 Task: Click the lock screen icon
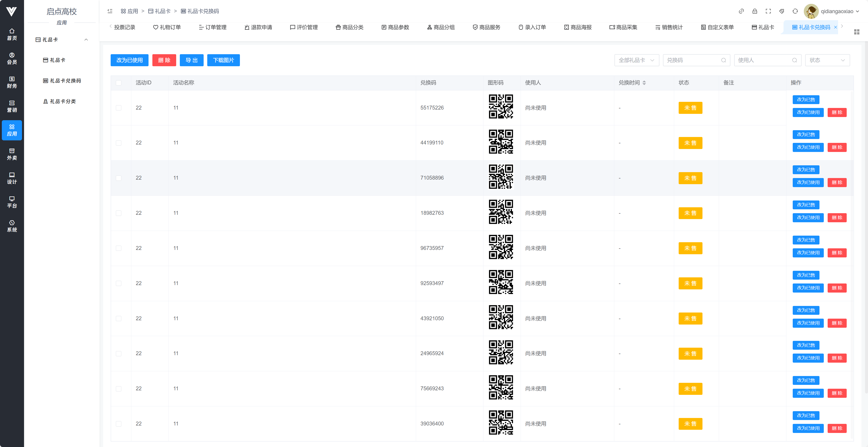754,11
